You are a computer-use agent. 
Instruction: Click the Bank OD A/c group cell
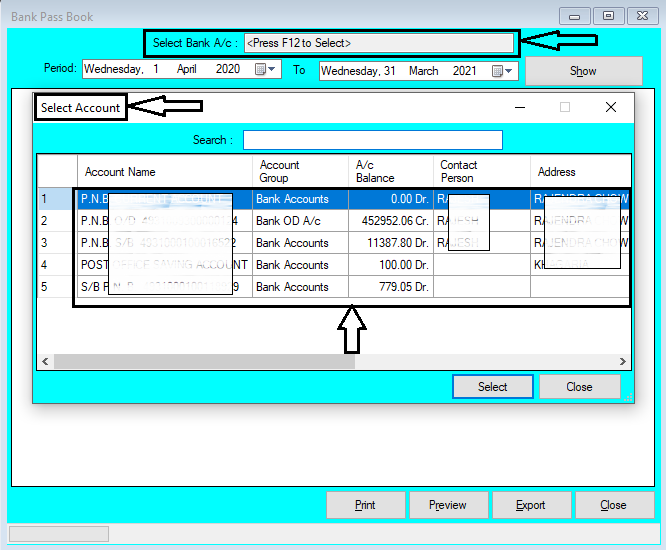pos(300,221)
